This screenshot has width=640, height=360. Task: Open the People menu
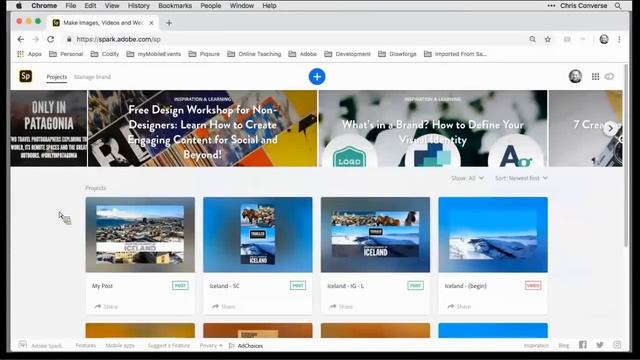(211, 6)
